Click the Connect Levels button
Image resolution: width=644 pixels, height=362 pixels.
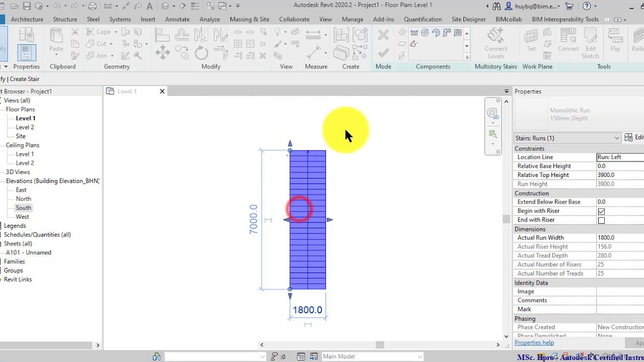496,44
